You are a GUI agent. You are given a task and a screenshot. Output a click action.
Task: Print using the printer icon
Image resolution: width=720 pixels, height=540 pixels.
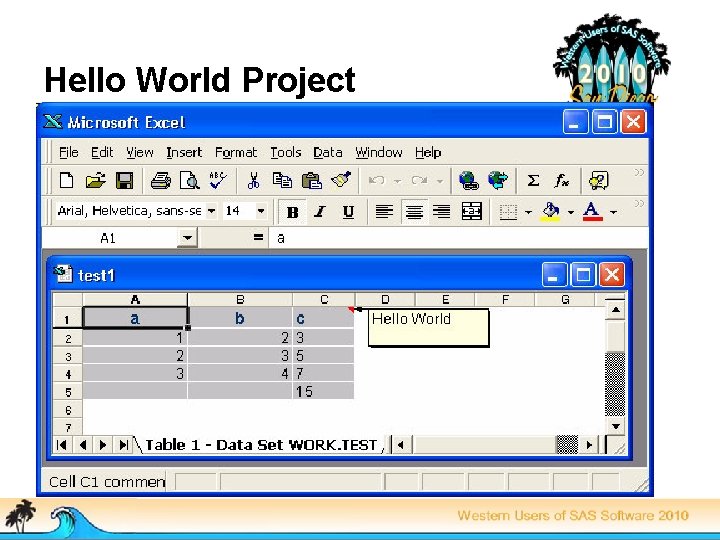point(161,180)
